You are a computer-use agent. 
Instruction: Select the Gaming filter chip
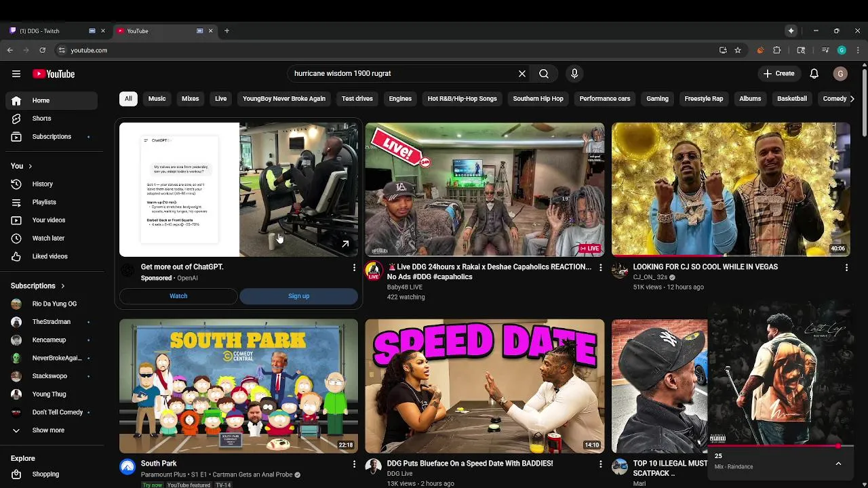click(657, 99)
